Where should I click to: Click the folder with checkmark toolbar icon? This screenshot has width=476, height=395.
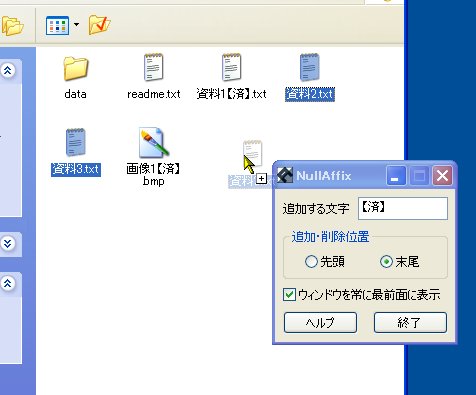click(99, 24)
